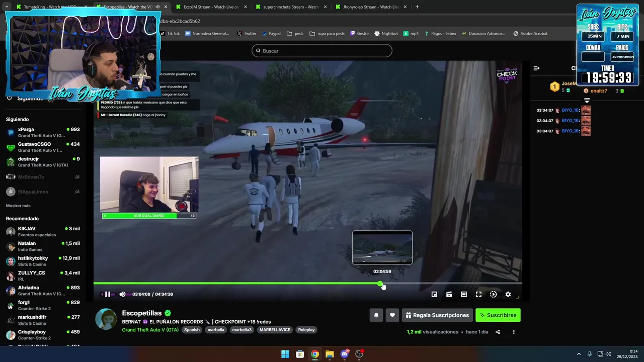Open GustavoCSGO channel in sidebar

[43, 147]
